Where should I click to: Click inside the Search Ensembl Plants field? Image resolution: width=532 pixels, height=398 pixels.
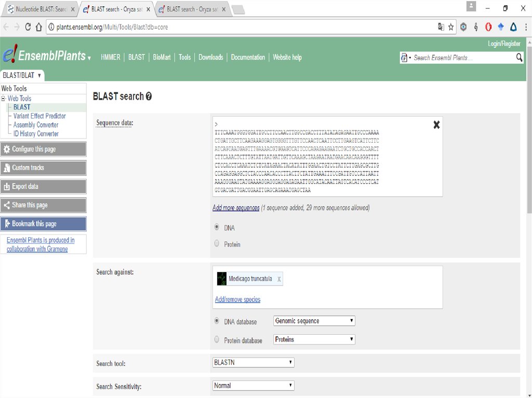(461, 58)
